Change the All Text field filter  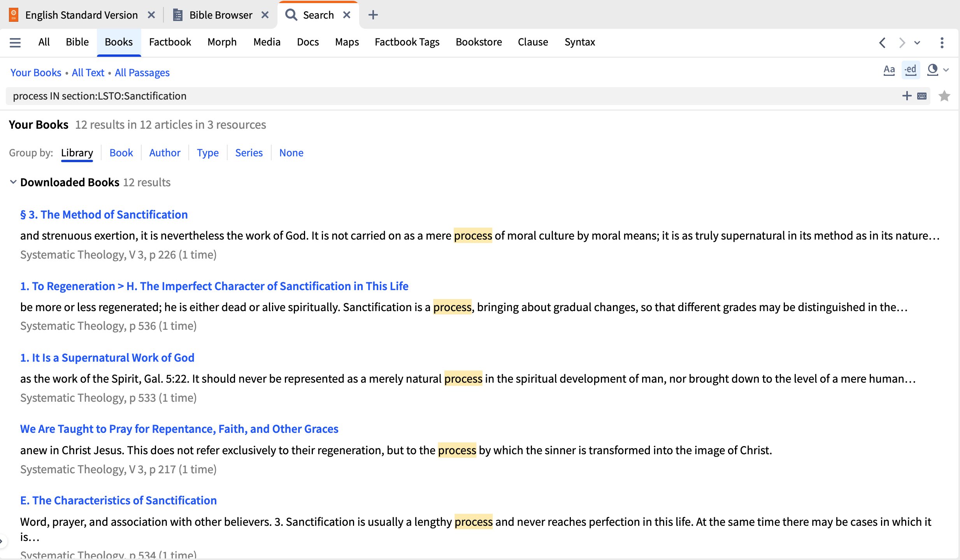[x=88, y=73]
